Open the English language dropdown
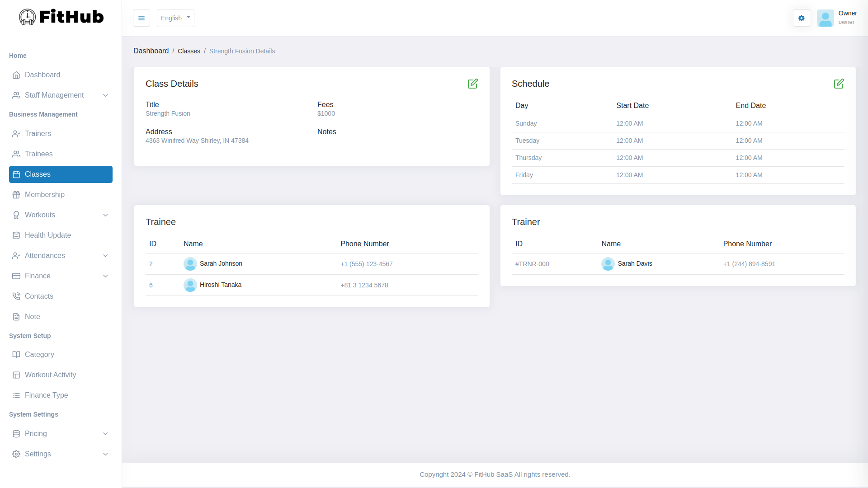Screen dimensions: 868x488 click(175, 18)
